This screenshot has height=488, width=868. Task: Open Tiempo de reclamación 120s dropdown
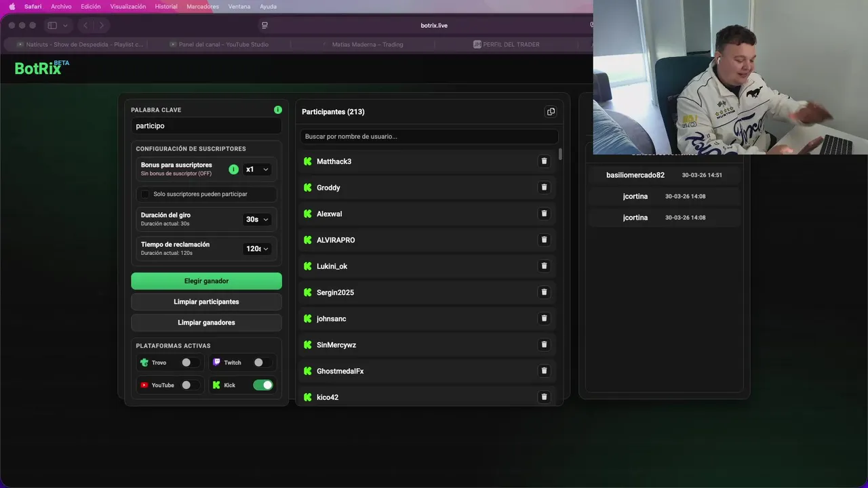pyautogui.click(x=257, y=249)
